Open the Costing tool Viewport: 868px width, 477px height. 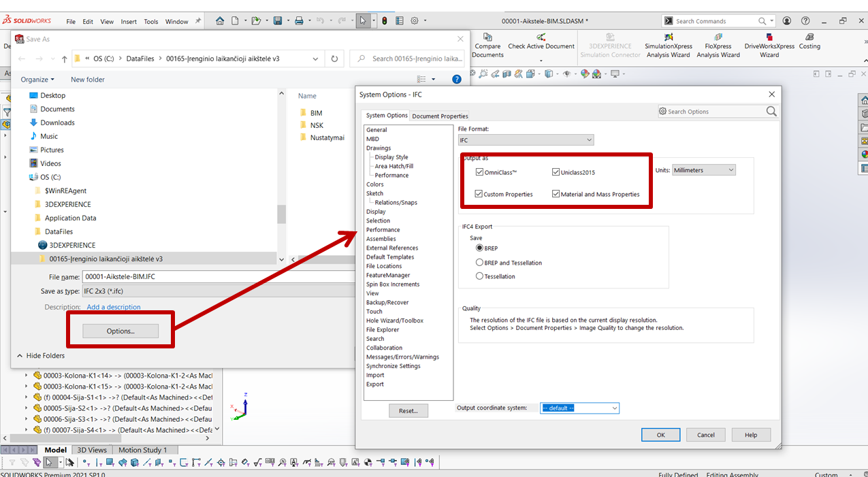click(809, 42)
